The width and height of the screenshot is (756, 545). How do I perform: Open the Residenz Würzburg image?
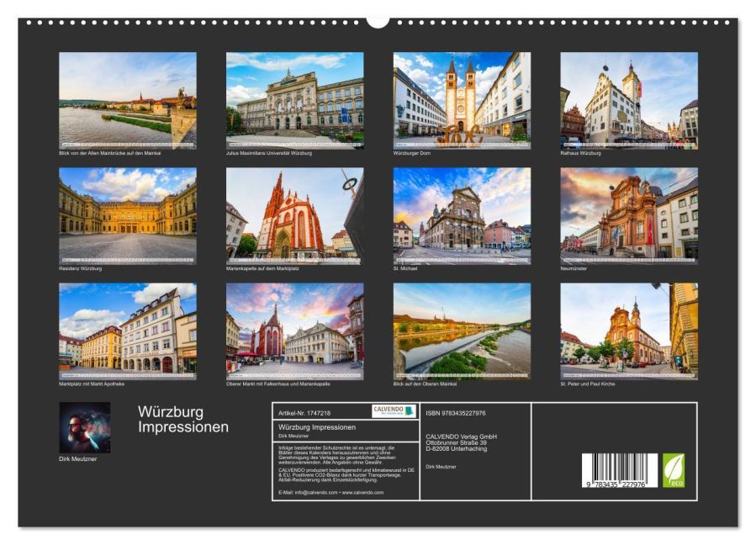click(127, 215)
